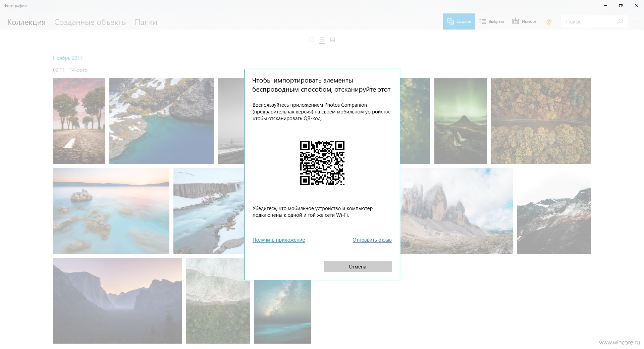Click the Выбрать toolbar button
This screenshot has width=644, height=349.
click(x=492, y=21)
